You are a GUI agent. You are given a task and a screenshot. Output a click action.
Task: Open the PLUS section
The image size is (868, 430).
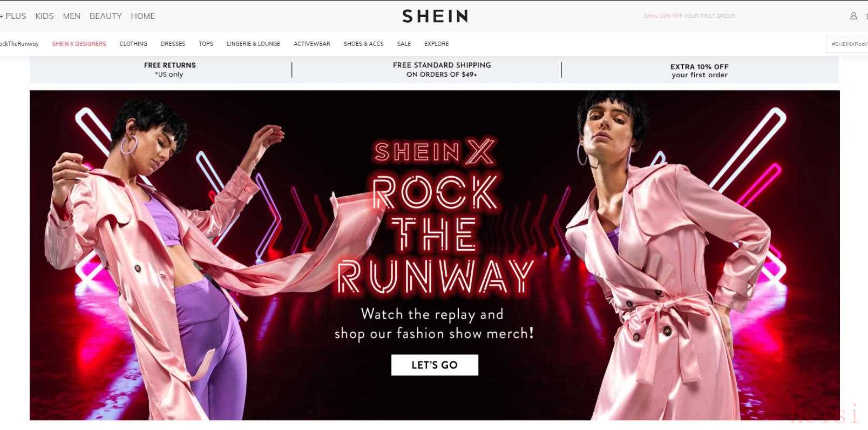click(x=13, y=16)
